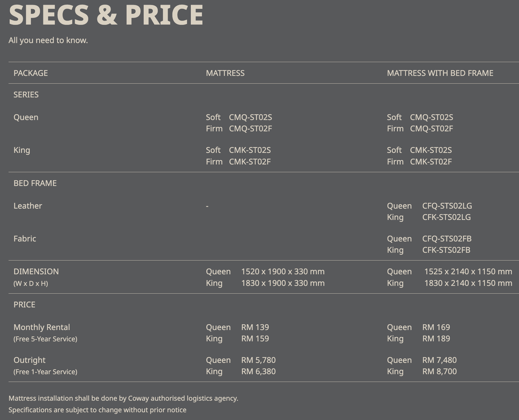Click the CFK-STS02FB model code
This screenshot has width=519, height=420.
tap(446, 250)
